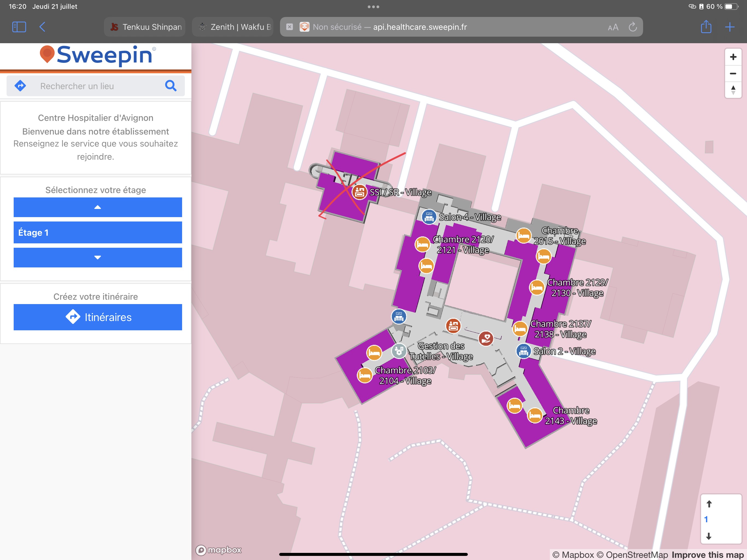
Task: Click the search magnifier icon
Action: (x=171, y=86)
